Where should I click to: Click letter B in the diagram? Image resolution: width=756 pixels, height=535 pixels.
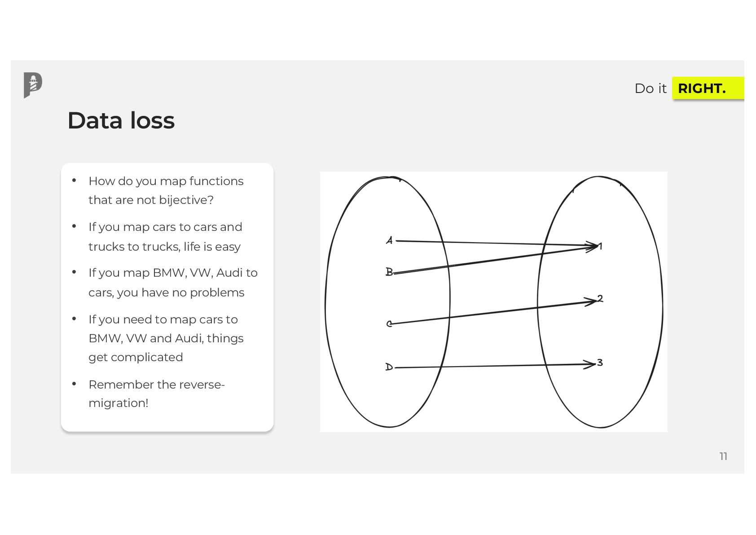(x=389, y=272)
